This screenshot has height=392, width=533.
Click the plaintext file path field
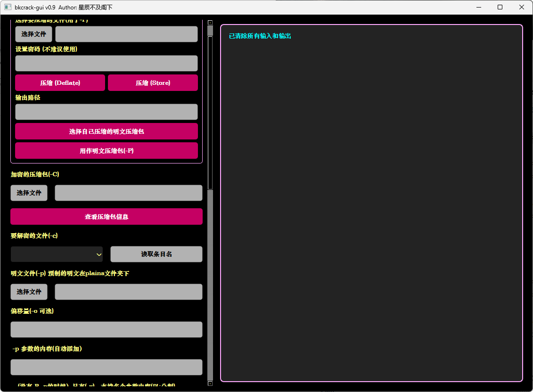pos(129,292)
